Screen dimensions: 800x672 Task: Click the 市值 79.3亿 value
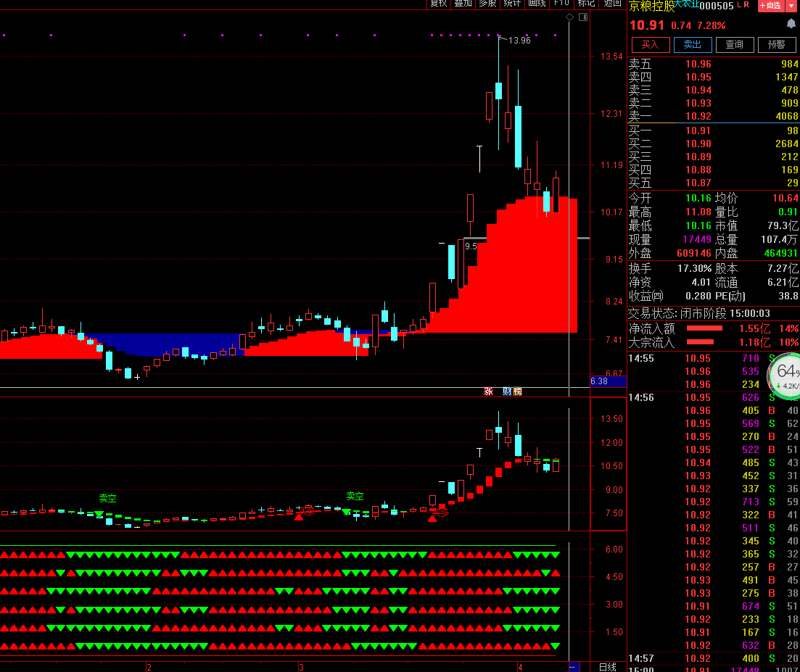(x=783, y=225)
